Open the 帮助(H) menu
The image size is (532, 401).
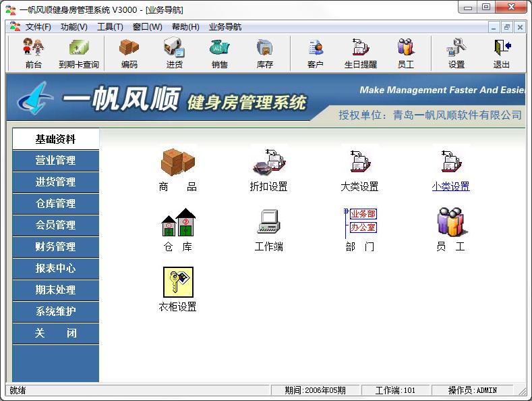185,27
